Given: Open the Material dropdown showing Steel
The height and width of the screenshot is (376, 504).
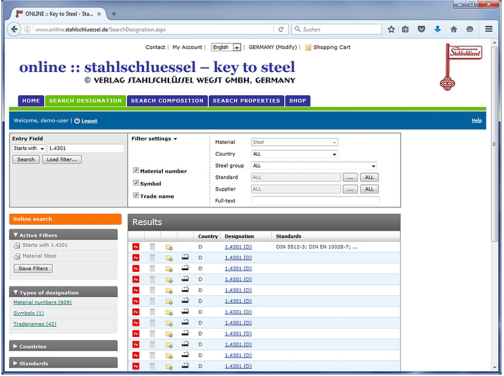Looking at the screenshot, I should pyautogui.click(x=294, y=142).
